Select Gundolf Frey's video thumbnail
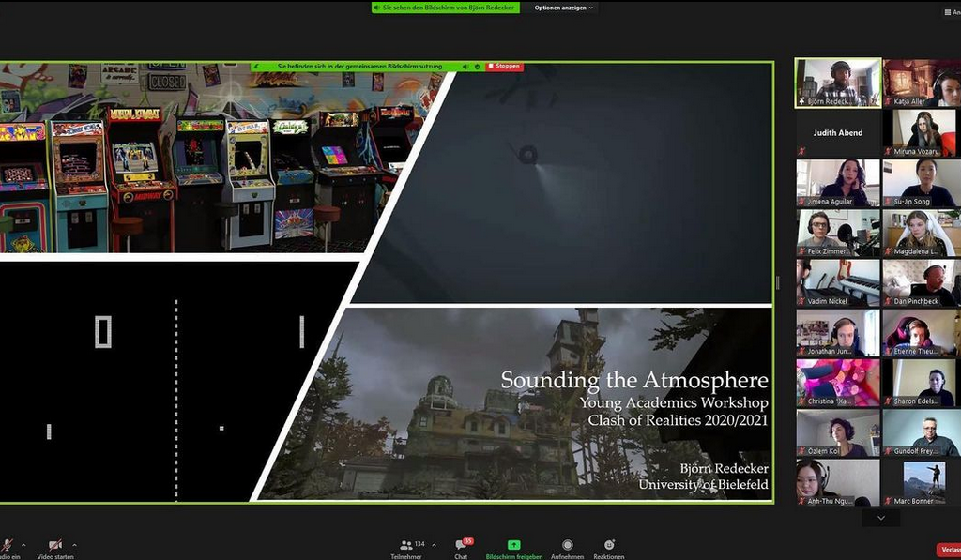The image size is (961, 560). pyautogui.click(x=922, y=432)
